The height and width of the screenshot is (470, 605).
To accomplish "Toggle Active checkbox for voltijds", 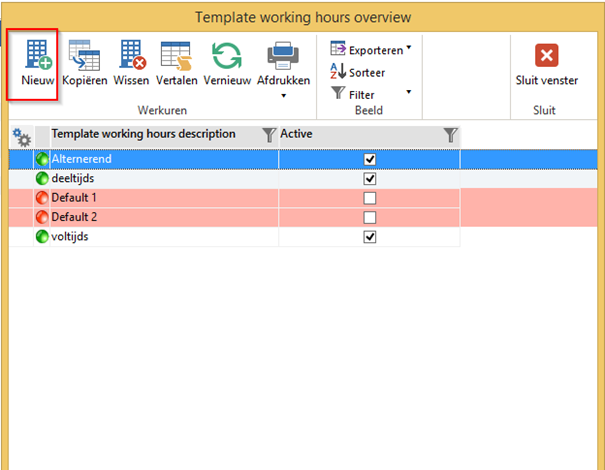I will [370, 237].
